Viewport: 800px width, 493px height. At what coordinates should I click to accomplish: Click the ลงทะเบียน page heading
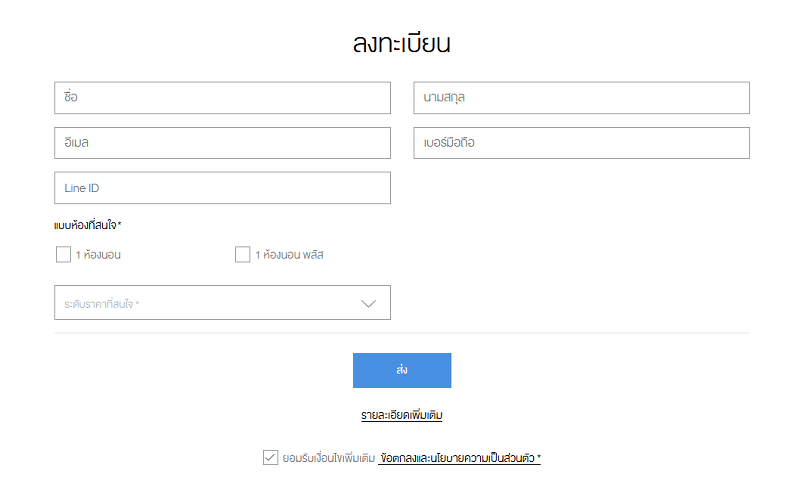tap(402, 43)
